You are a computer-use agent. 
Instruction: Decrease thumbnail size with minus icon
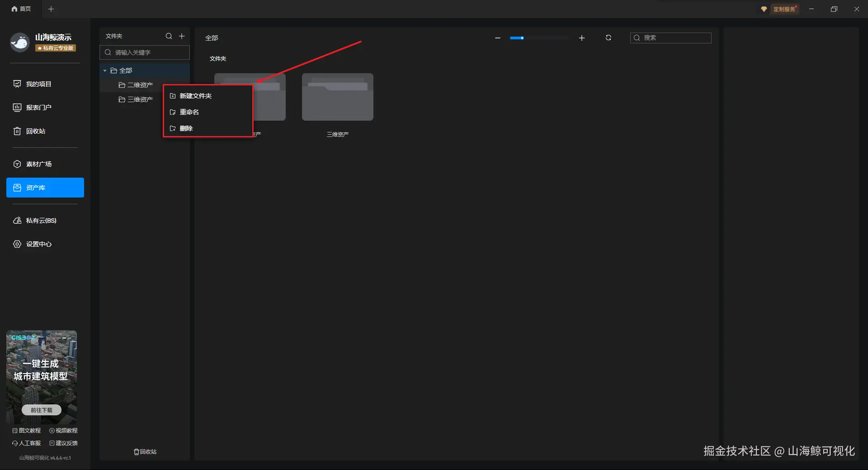[x=498, y=38]
